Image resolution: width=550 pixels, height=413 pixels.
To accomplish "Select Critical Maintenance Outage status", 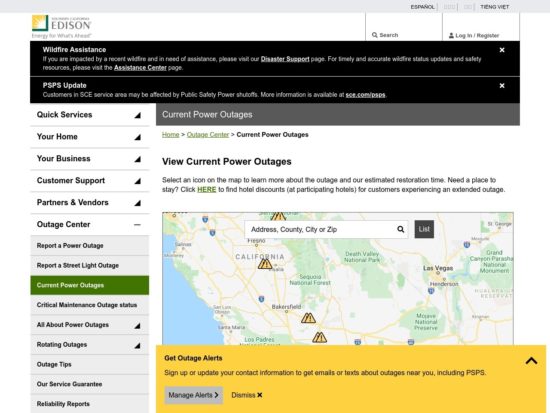I will pos(90,305).
